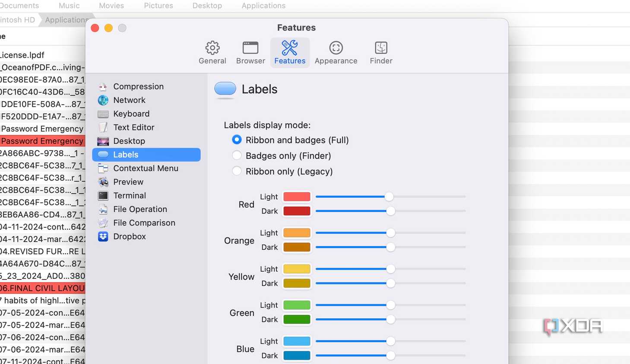Choose Keyboard in the features list
Screen dimensions: 630x364
pyautogui.click(x=146, y=114)
